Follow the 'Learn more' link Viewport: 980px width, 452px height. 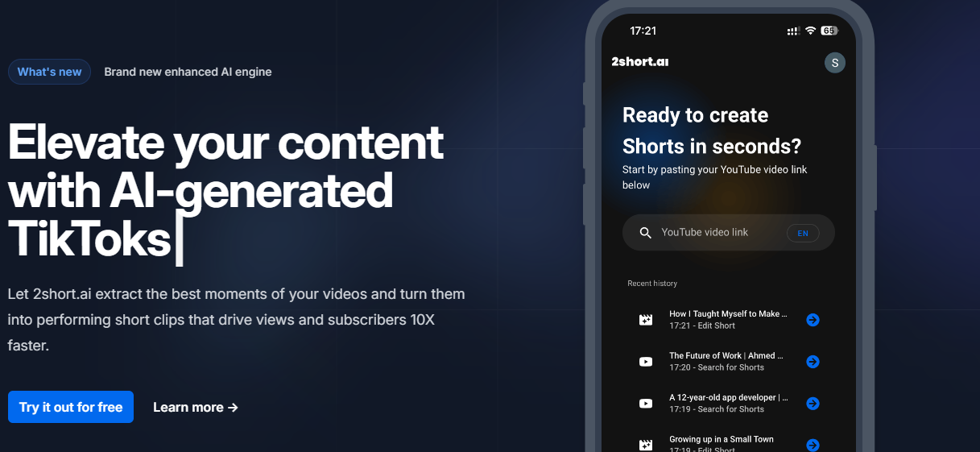pyautogui.click(x=196, y=407)
